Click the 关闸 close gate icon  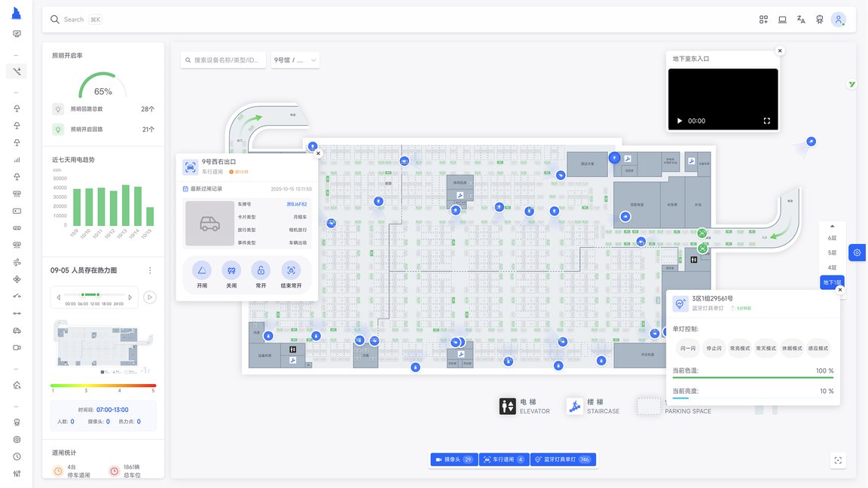(x=231, y=270)
